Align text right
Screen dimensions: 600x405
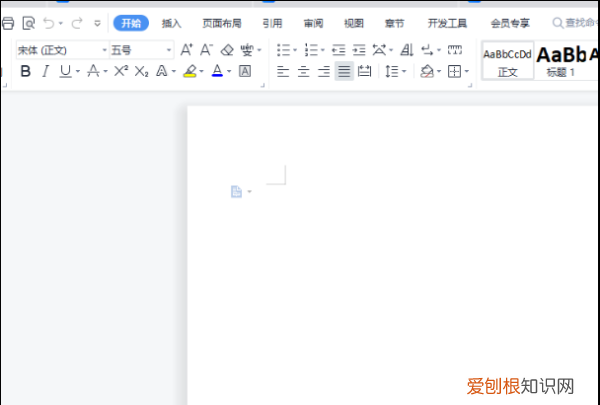324,71
